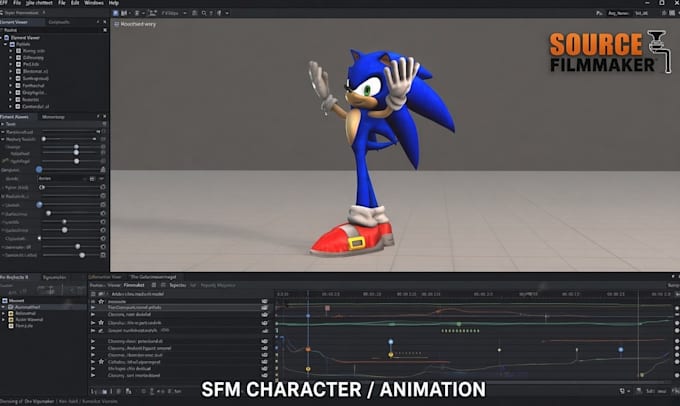Toggle the square button at end of bottom slider row
Viewport: 680px width, 406px height.
coord(103,255)
